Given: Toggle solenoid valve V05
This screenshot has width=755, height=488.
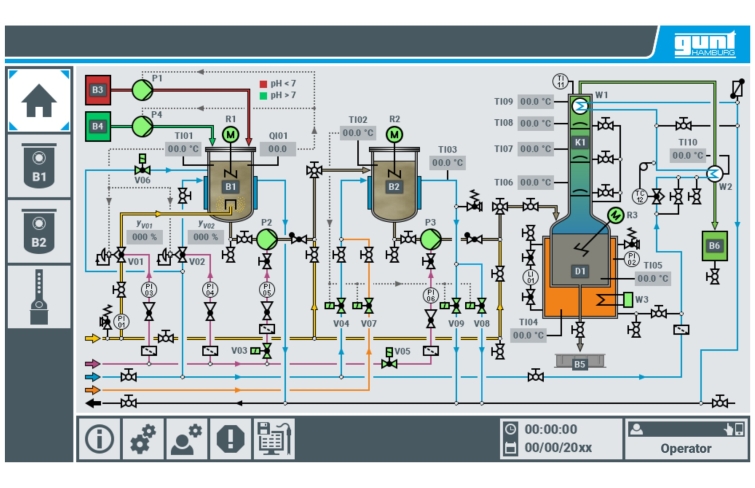Looking at the screenshot, I should (x=389, y=358).
